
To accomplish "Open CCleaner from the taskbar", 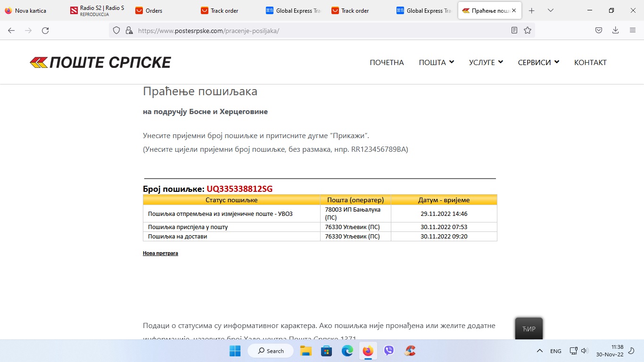I will [410, 351].
